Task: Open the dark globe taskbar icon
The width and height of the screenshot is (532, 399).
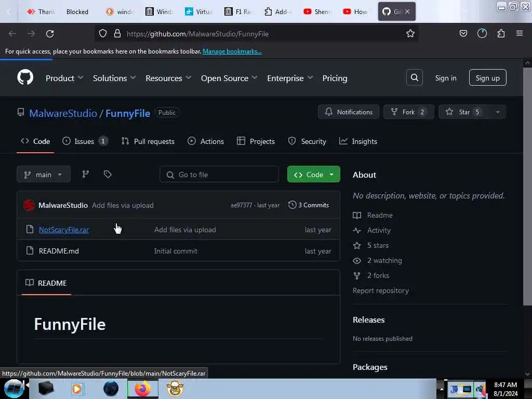Action: [111, 389]
